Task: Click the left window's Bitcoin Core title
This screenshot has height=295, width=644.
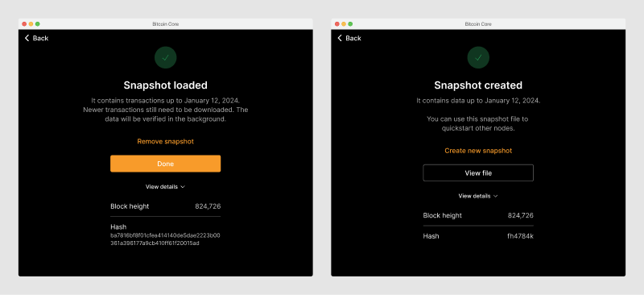Action: point(166,24)
